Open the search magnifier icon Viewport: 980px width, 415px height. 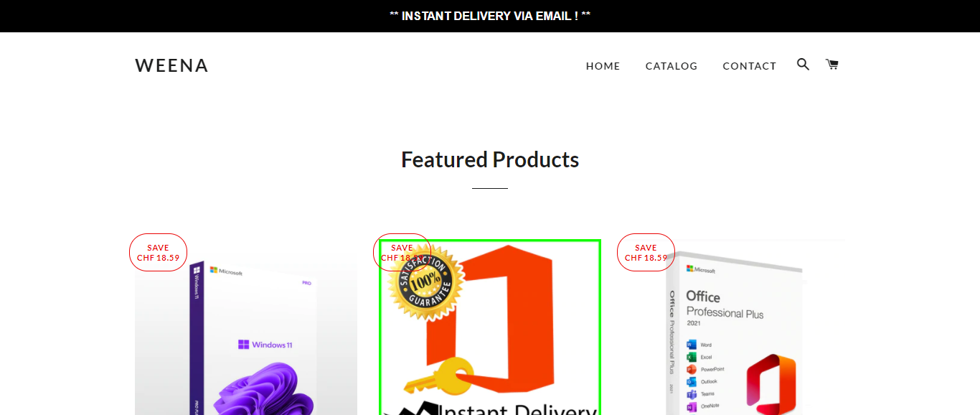[803, 65]
